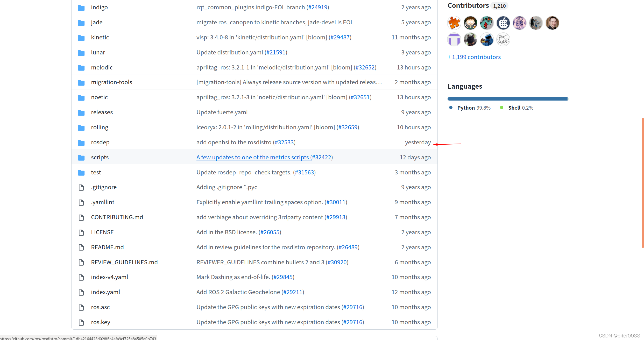The height and width of the screenshot is (340, 644).
Task: View all +1,199 contributors
Action: click(474, 57)
